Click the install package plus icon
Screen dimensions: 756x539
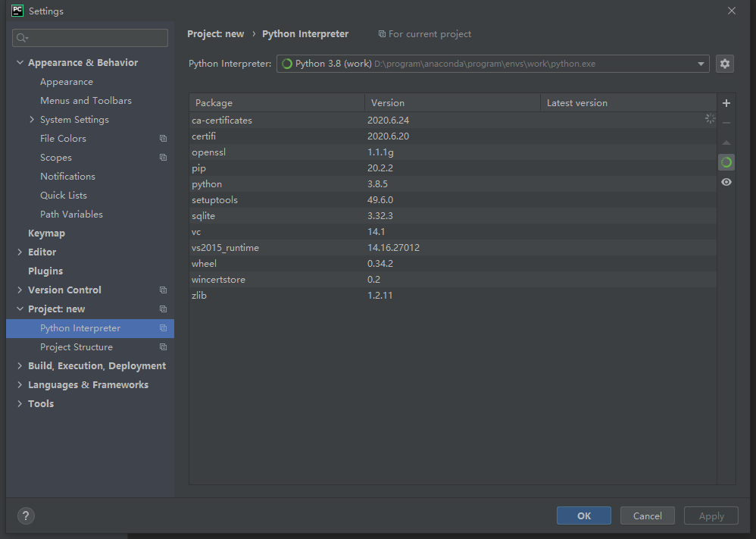(x=726, y=103)
